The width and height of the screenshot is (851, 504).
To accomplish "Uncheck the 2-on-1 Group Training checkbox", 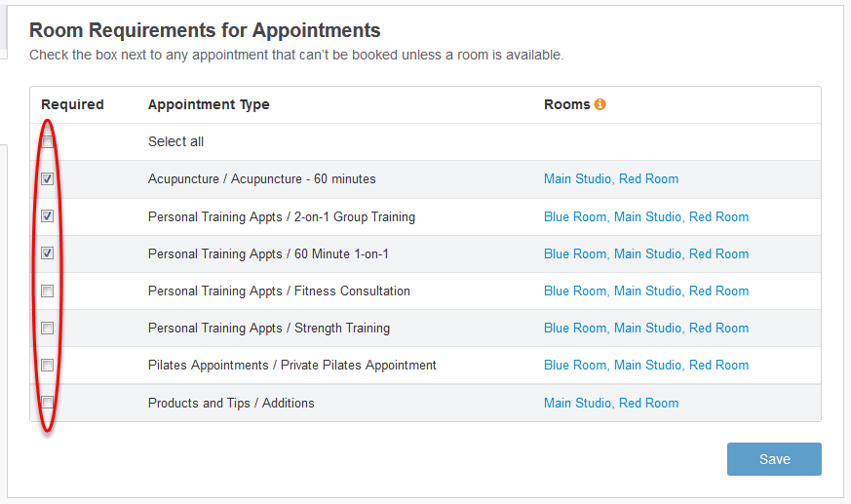I will click(48, 216).
